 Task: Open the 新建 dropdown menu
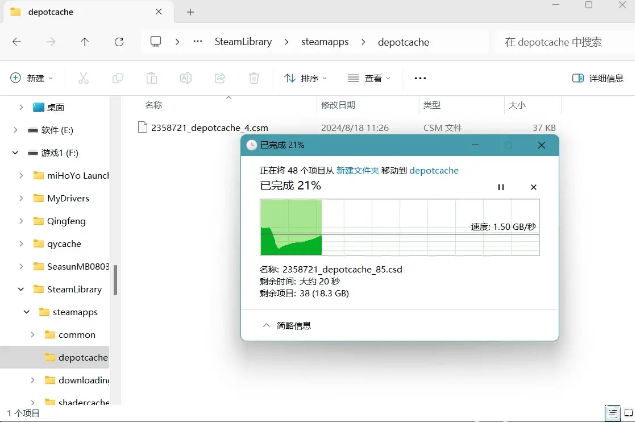[x=32, y=78]
